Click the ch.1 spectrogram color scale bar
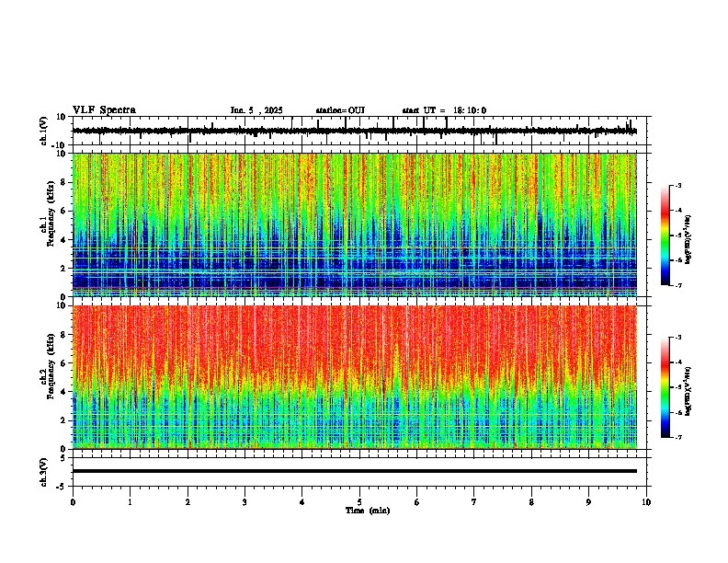Screen dimensions: 728x563 (665, 236)
